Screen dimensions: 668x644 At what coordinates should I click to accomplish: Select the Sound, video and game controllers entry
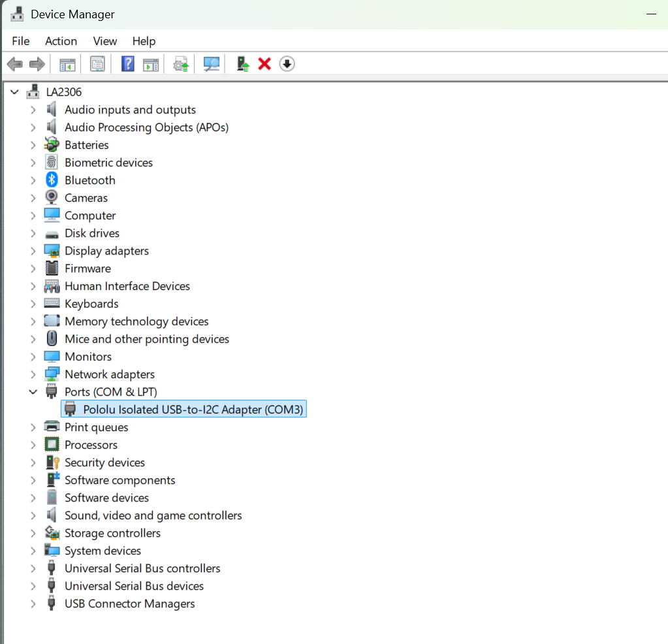153,515
